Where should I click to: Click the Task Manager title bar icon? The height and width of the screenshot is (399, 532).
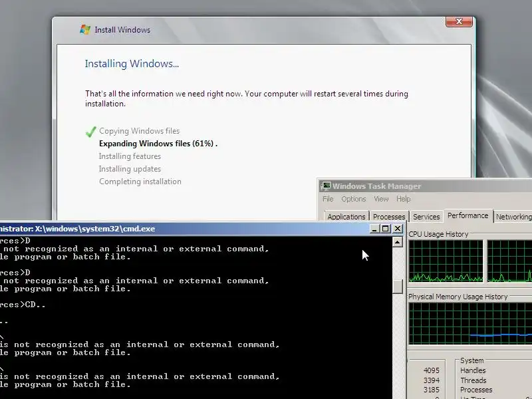(326, 186)
